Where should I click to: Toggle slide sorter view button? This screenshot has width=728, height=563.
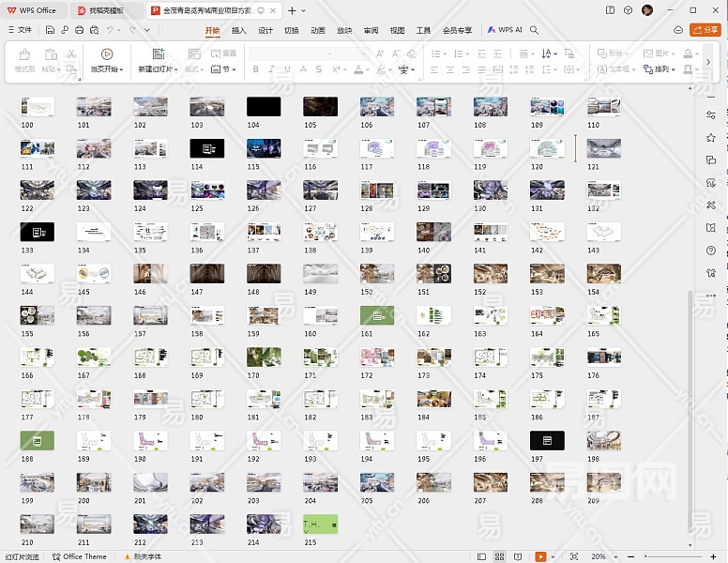click(499, 556)
